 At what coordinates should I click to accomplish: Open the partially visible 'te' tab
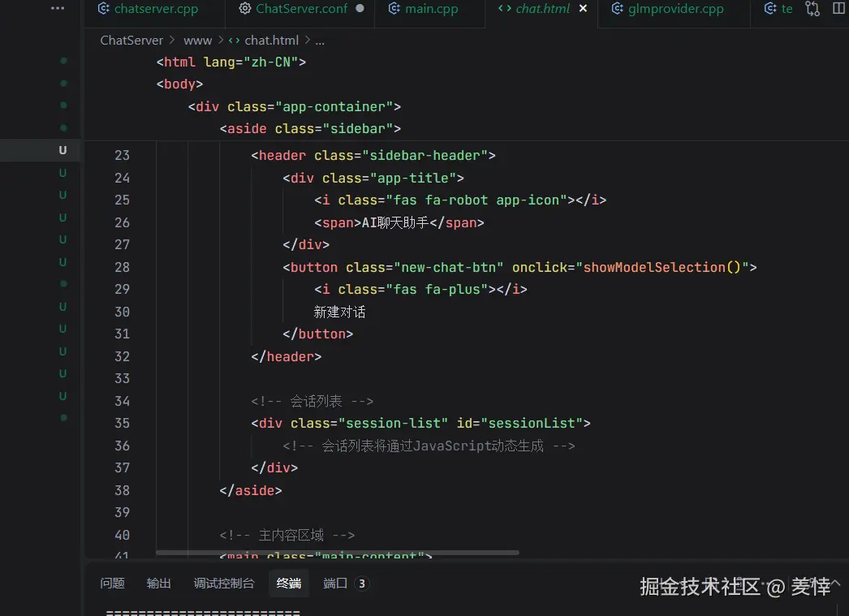tap(778, 9)
